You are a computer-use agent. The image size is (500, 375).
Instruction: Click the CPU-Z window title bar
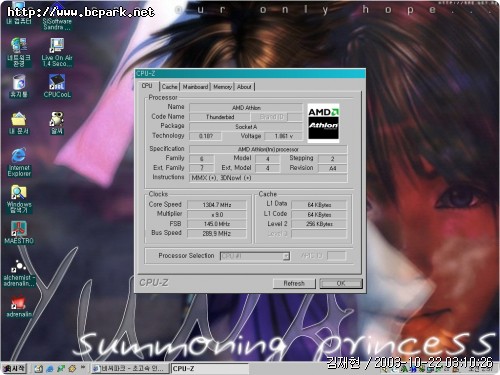click(250, 74)
